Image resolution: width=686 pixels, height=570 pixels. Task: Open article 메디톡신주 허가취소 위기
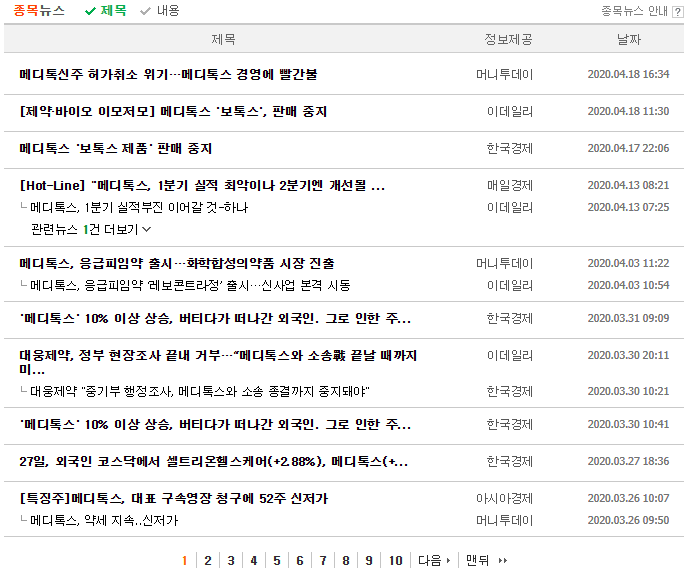point(168,74)
